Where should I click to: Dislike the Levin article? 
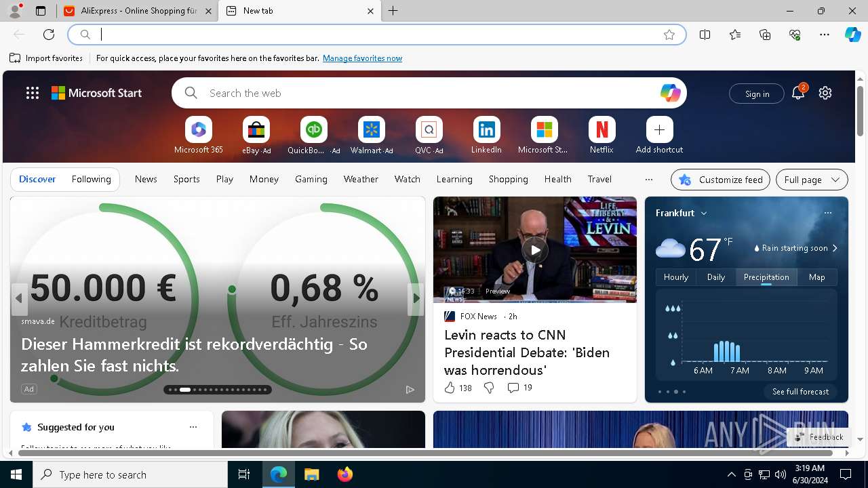pos(488,388)
